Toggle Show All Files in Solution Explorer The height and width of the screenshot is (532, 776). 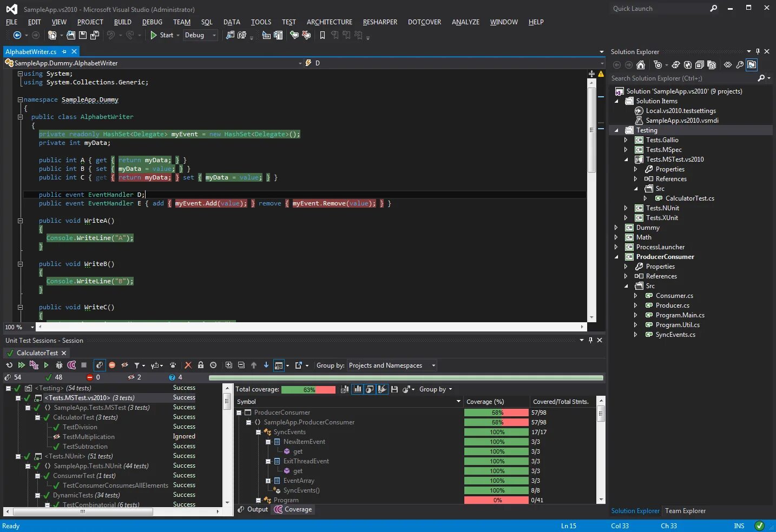[712, 65]
